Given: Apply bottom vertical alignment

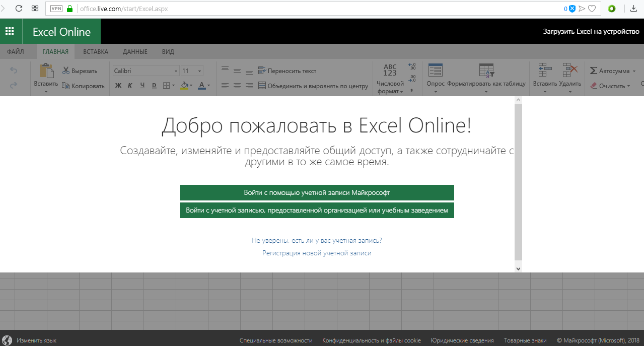Looking at the screenshot, I should click(x=249, y=72).
